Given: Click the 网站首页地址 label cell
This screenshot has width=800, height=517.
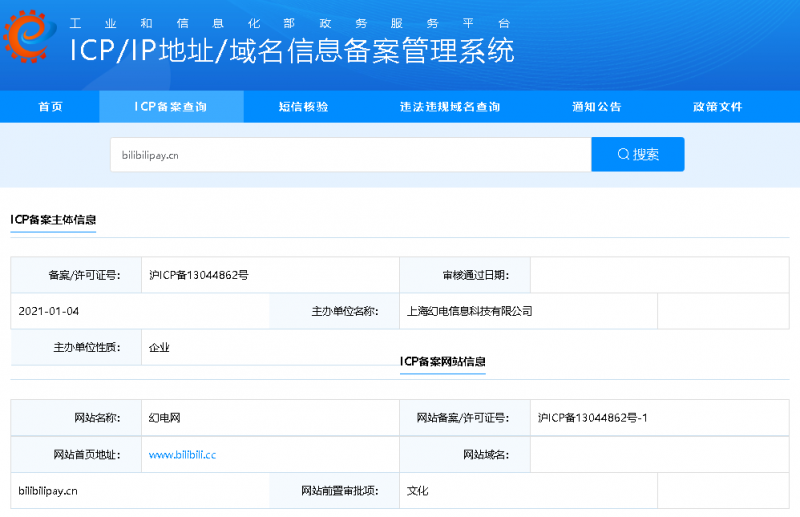Looking at the screenshot, I should tap(76, 455).
